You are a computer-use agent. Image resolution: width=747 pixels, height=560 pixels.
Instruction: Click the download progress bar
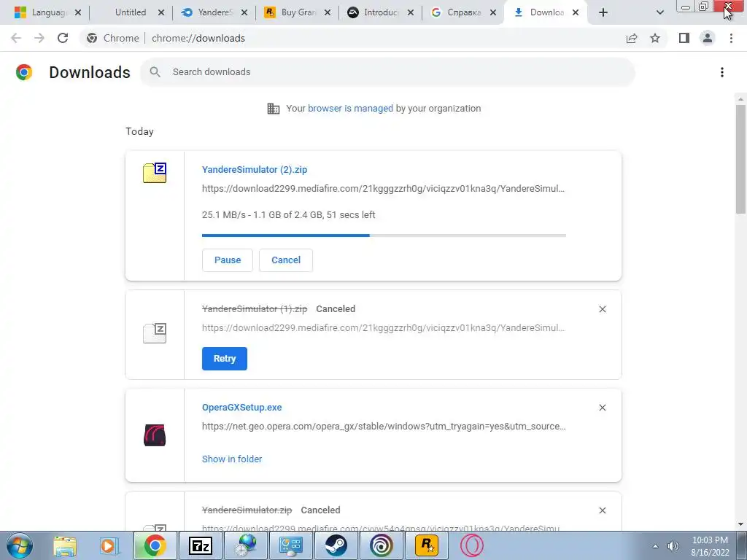click(384, 236)
